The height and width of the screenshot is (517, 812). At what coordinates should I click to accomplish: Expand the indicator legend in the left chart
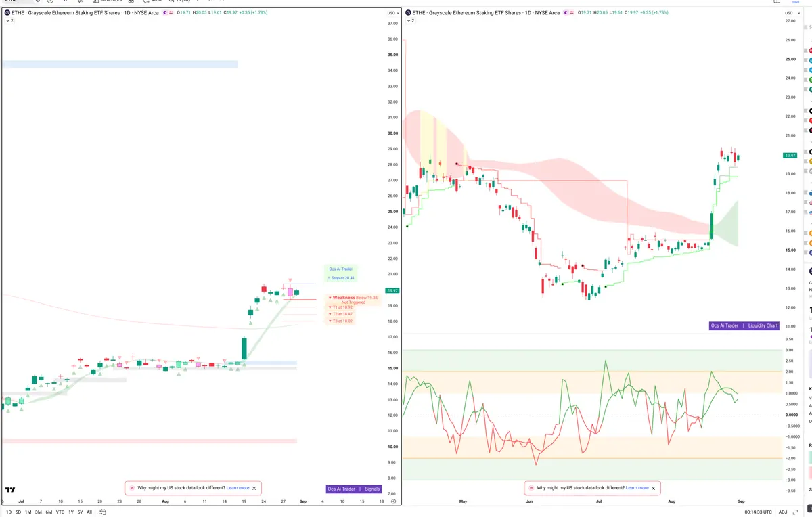pos(9,21)
